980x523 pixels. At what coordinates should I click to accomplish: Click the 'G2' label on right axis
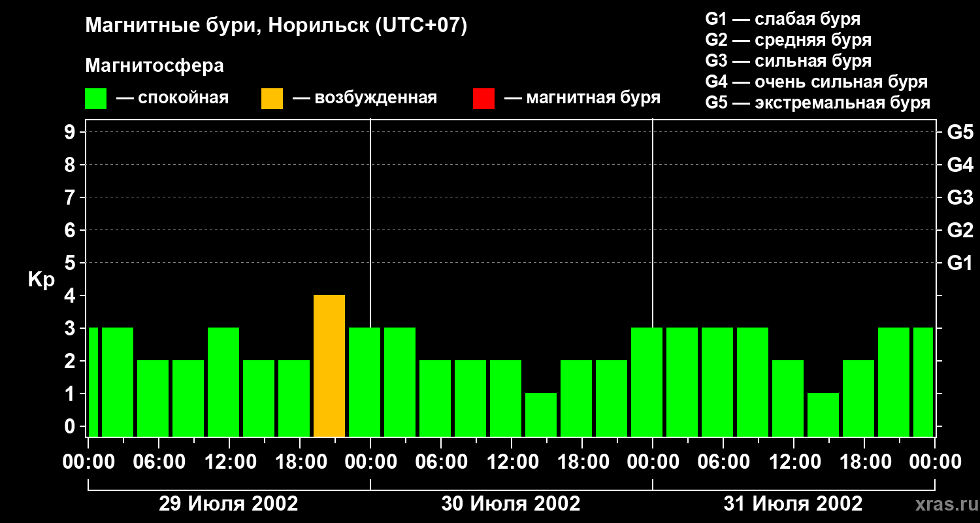point(960,230)
